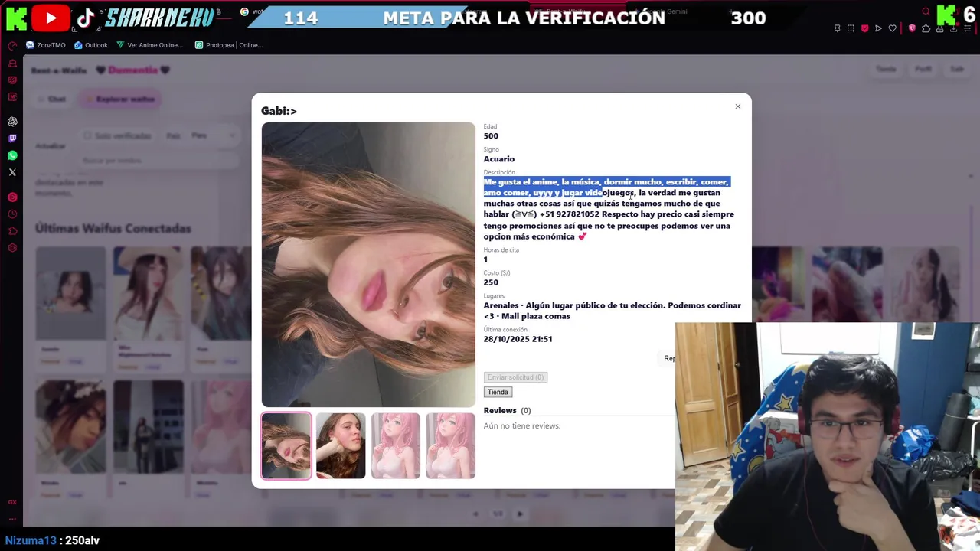Switch to the Chat tab

pos(53,99)
